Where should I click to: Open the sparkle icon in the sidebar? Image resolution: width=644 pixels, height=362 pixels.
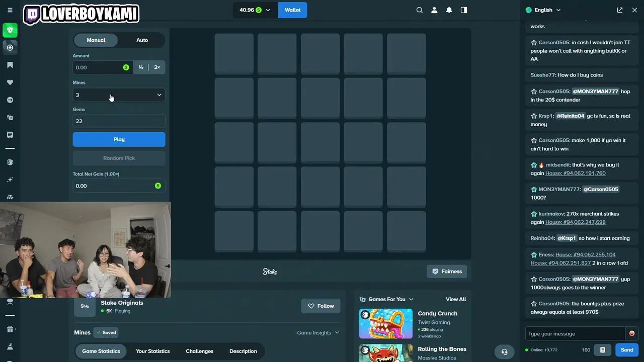pyautogui.click(x=10, y=179)
